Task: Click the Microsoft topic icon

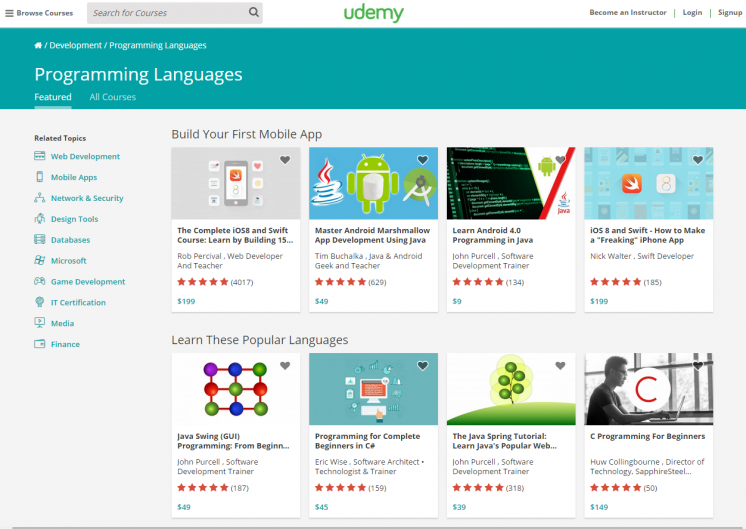Action: (39, 260)
